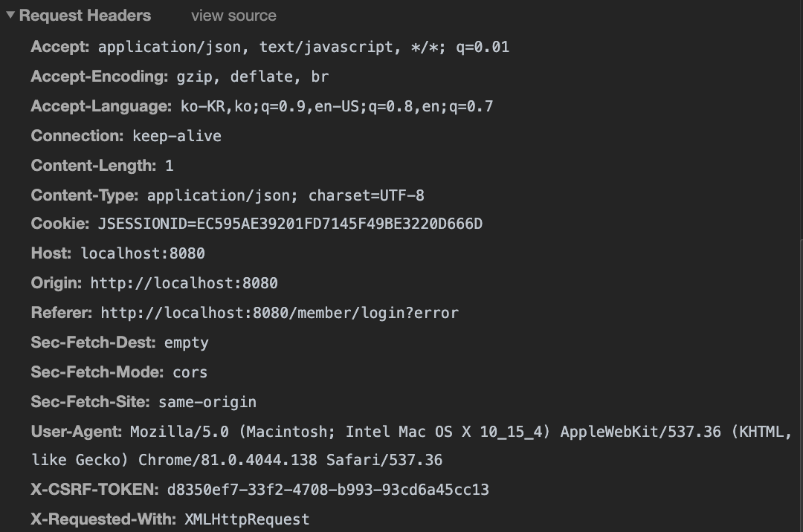
Task: Select the Host localhost:8080 value
Action: 143,253
